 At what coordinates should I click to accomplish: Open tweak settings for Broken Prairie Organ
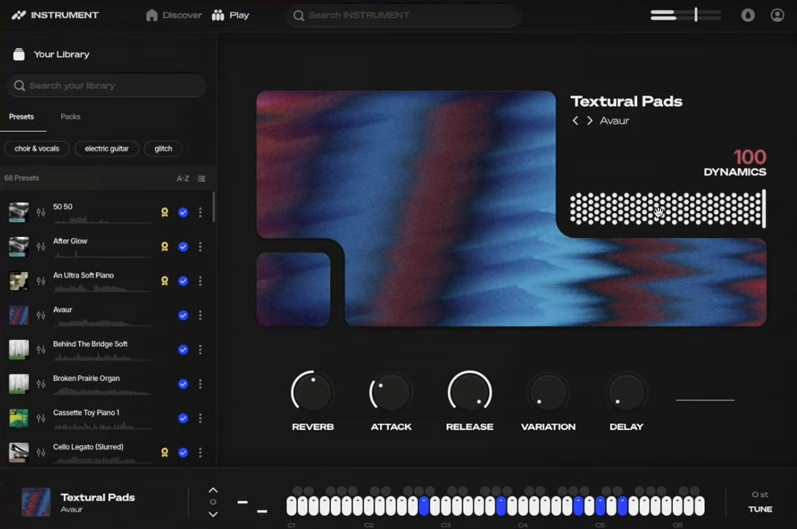(x=41, y=384)
